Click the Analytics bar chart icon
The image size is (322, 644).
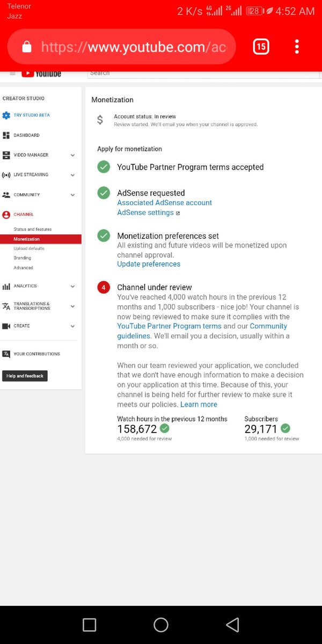[x=6, y=287]
